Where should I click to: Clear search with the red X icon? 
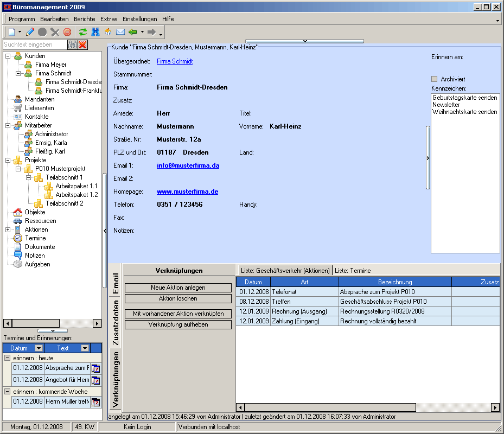point(83,44)
